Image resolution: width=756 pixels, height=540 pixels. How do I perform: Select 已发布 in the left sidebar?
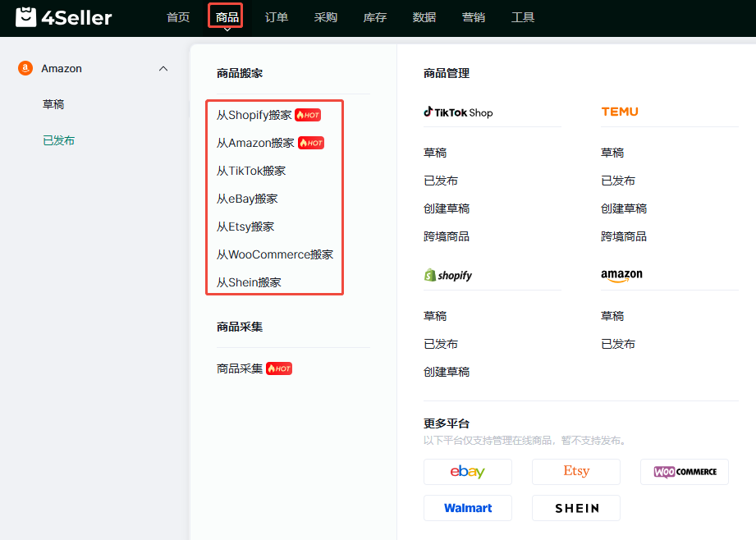pyautogui.click(x=58, y=140)
